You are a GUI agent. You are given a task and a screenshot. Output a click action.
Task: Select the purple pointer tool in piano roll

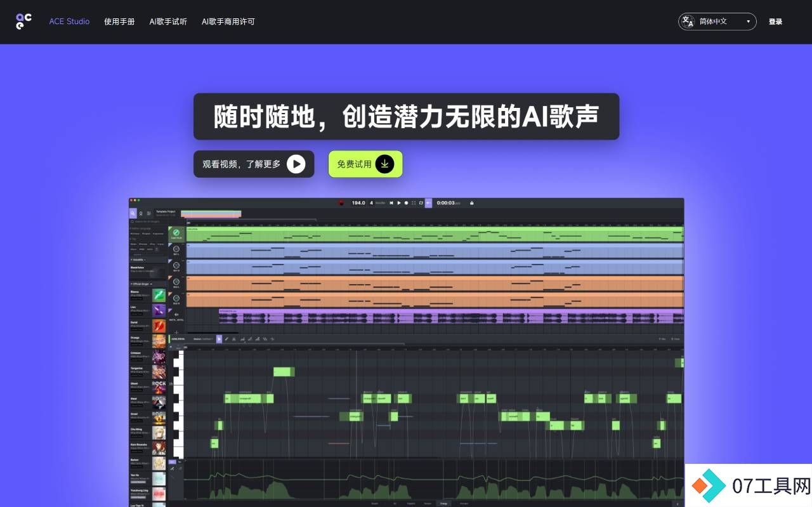click(219, 339)
